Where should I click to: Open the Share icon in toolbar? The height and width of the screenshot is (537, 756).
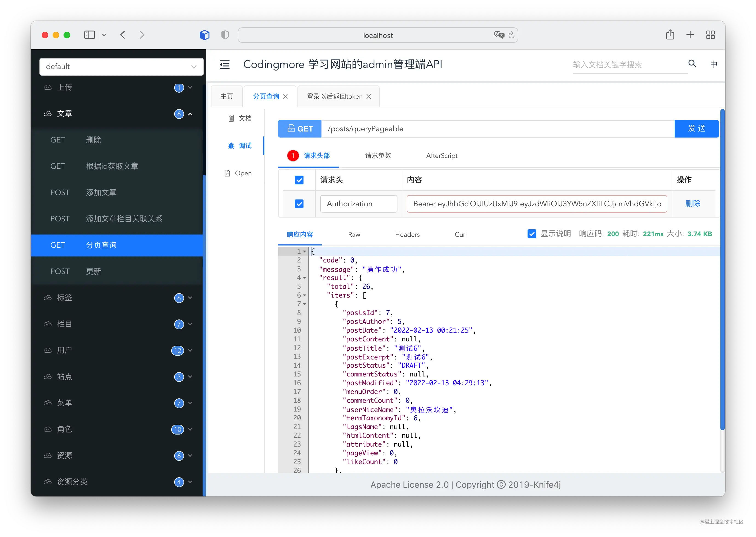click(x=670, y=35)
